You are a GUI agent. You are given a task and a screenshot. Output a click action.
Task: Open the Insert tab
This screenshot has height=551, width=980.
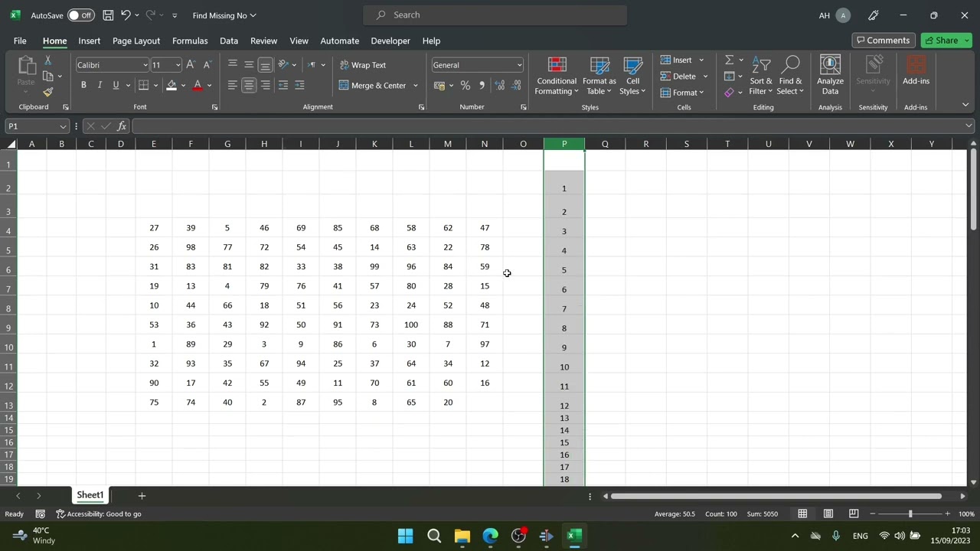[90, 41]
